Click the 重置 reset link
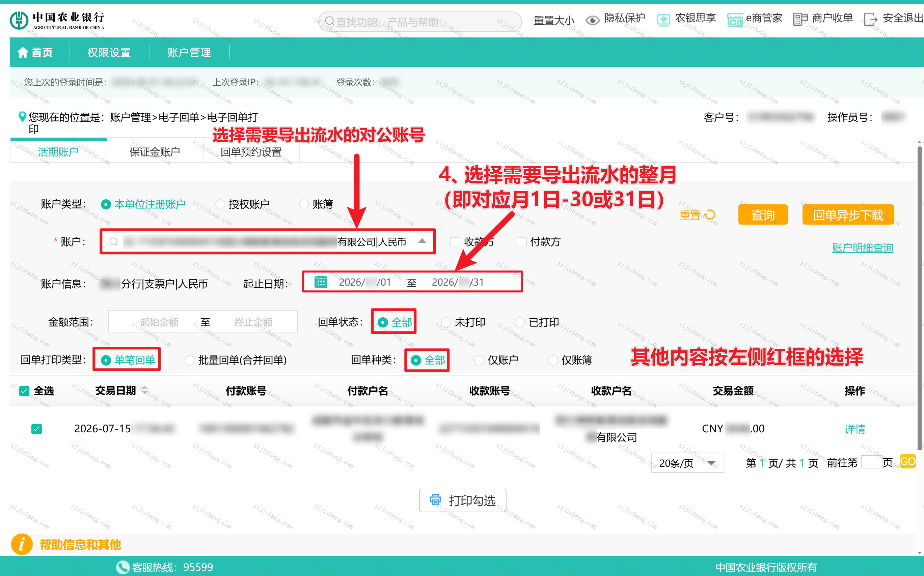 click(690, 215)
